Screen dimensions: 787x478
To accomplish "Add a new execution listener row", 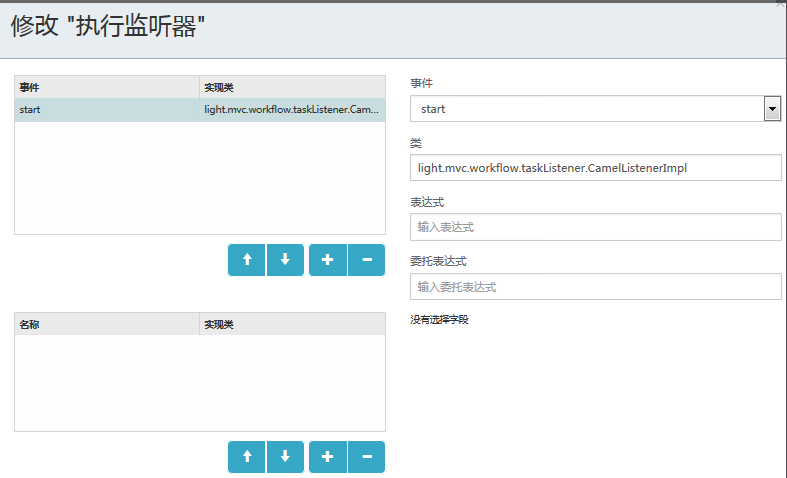I will [328, 260].
